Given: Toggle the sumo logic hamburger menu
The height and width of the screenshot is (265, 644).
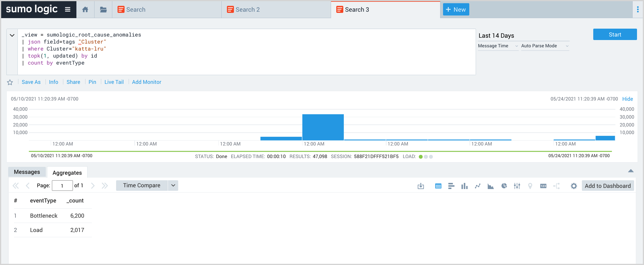Looking at the screenshot, I should click(x=68, y=9).
